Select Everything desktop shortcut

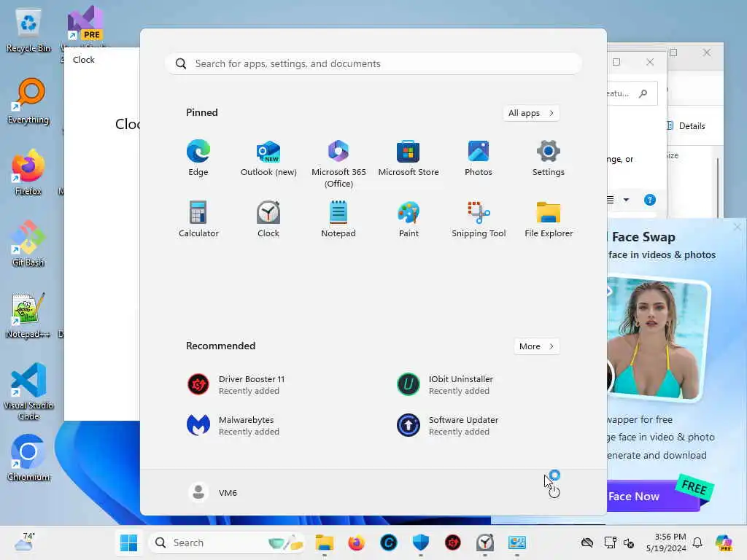pos(28,101)
